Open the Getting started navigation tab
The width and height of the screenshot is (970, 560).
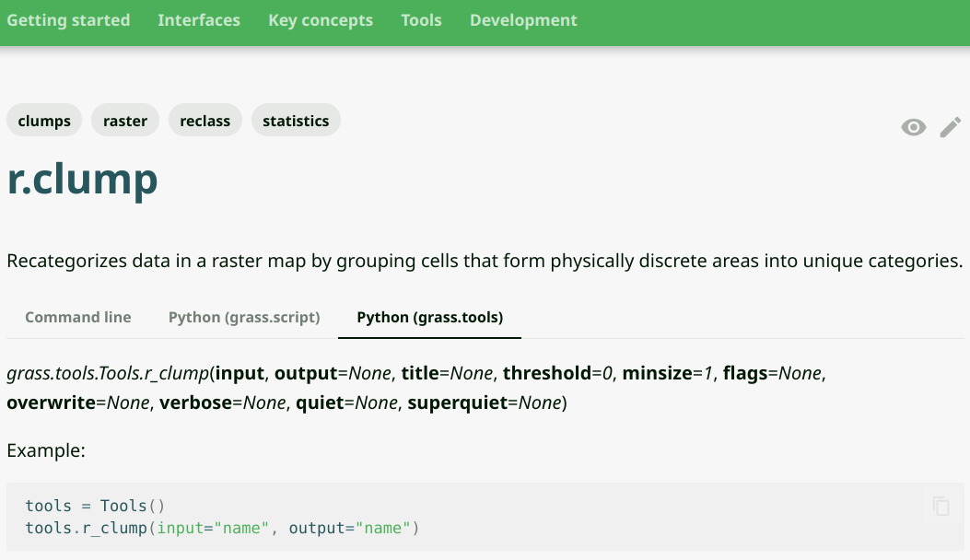point(68,20)
